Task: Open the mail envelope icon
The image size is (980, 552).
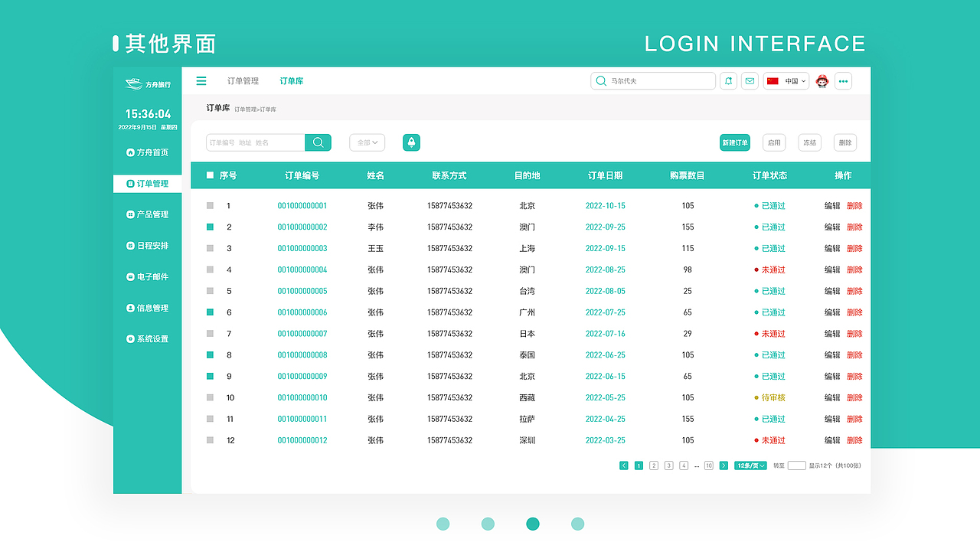Action: tap(750, 81)
